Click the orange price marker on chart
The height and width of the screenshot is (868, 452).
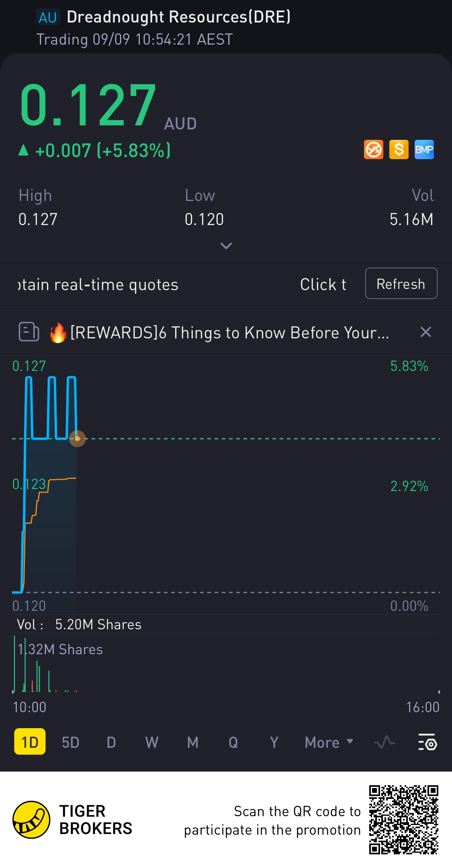point(78,438)
